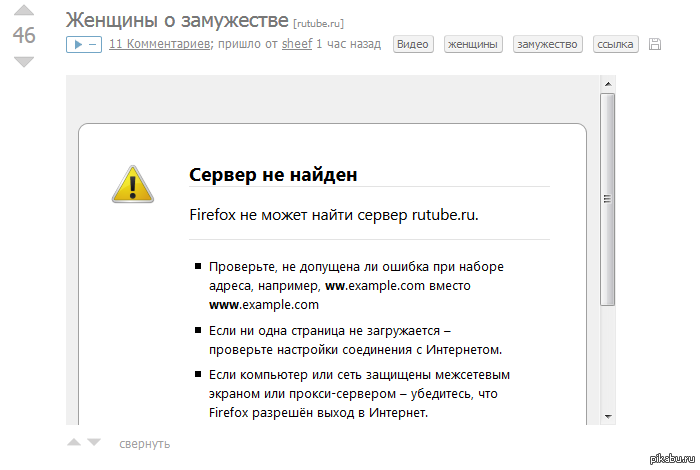Screen dimensions: 700x470
Task: Downvote the post with the down arrow under 46
Action: [x=24, y=62]
